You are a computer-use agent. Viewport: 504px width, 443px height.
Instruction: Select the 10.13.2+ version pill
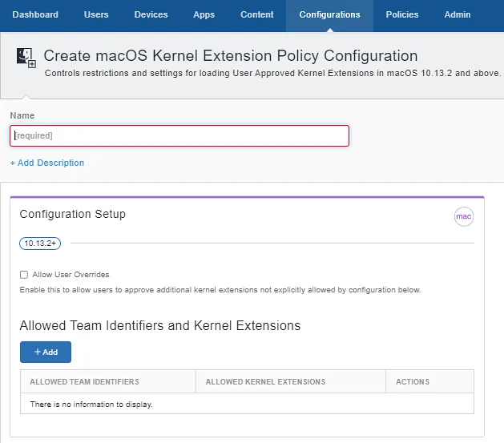pos(40,244)
